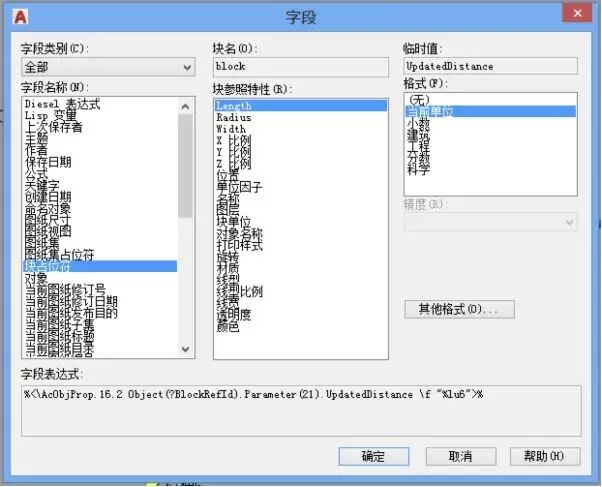Click the 其他格式 button
This screenshot has height=487, width=602.
[459, 310]
